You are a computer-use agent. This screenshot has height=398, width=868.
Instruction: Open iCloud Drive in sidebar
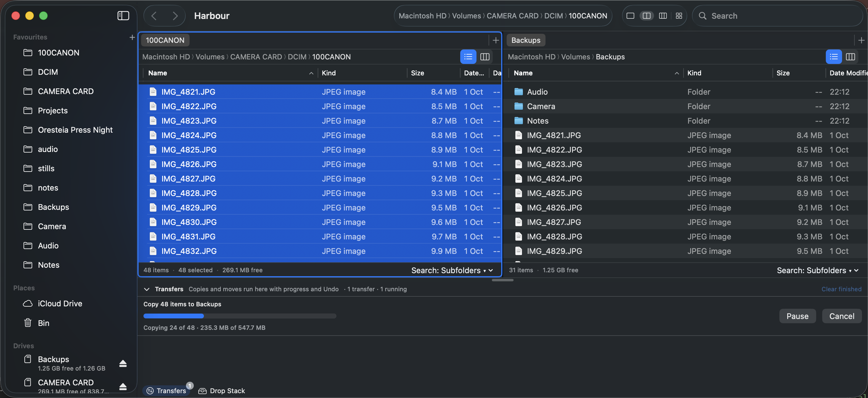60,303
